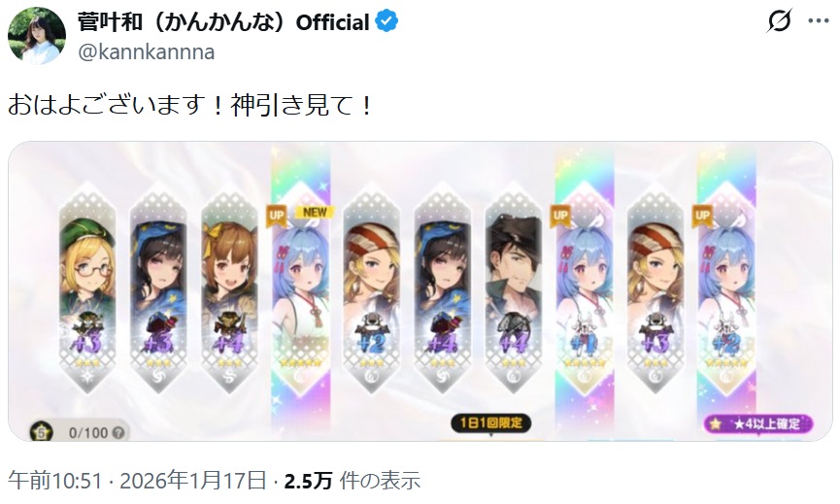
Task: Open the three-dots more options menu
Action: coord(819,21)
